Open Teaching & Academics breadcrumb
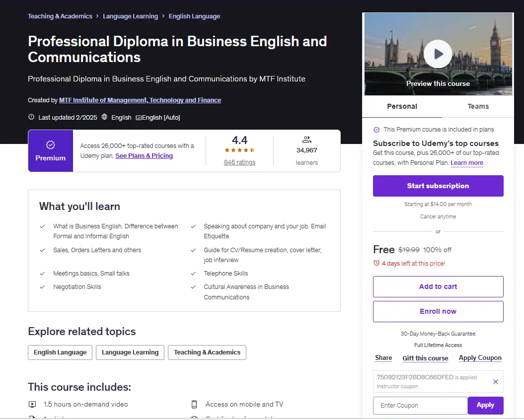 pyautogui.click(x=60, y=16)
